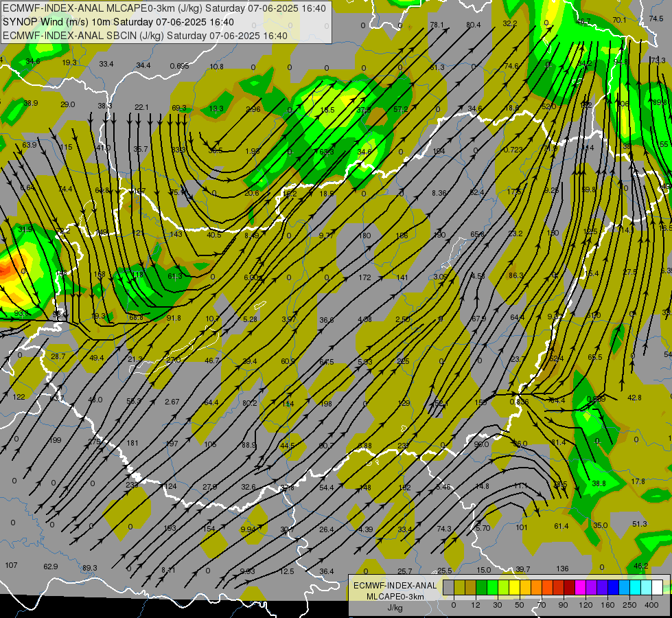672x618 pixels.
Task: Click map value 74.3
Action: click(444, 529)
